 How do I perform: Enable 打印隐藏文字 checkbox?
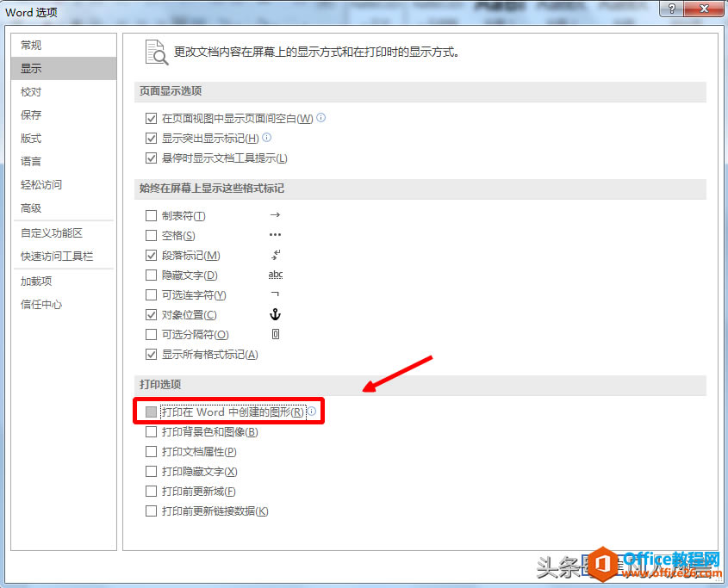(x=151, y=471)
